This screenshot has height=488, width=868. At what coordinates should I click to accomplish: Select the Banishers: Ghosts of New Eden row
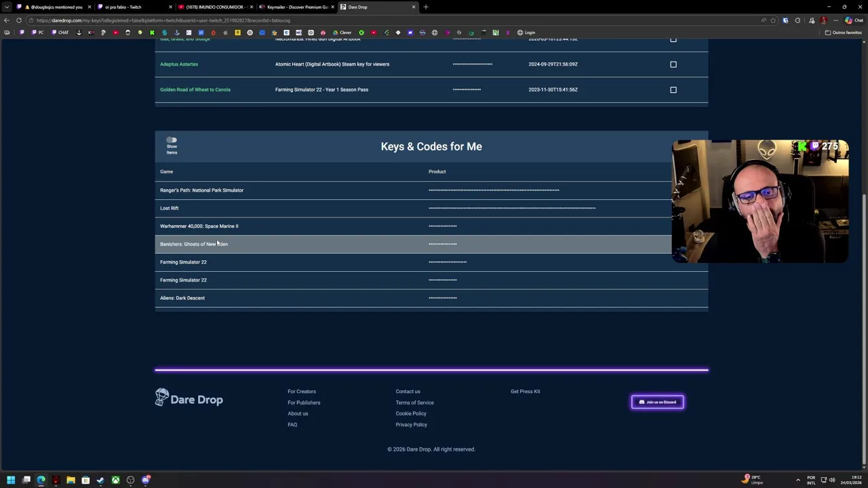click(x=431, y=244)
